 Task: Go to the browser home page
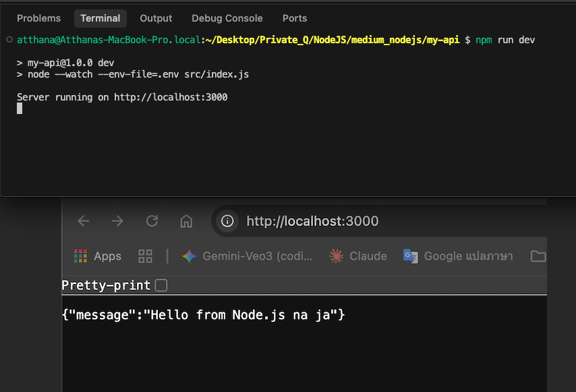pyautogui.click(x=186, y=221)
